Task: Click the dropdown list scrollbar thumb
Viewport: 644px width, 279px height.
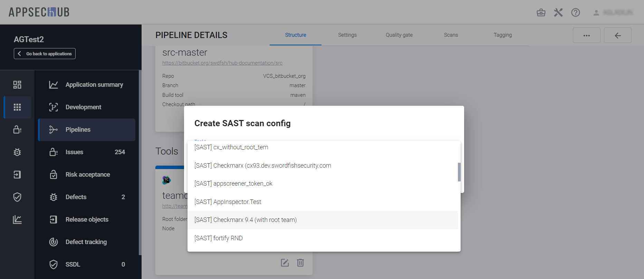Action: 459,172
